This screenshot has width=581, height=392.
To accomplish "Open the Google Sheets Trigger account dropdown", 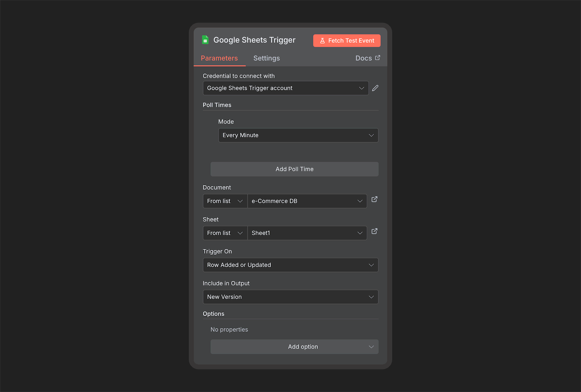I will coord(286,88).
